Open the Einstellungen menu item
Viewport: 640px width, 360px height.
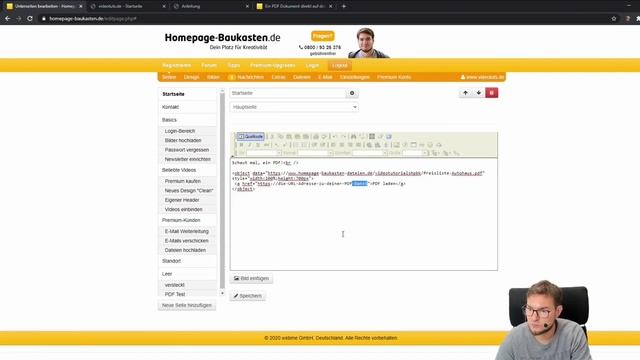355,77
